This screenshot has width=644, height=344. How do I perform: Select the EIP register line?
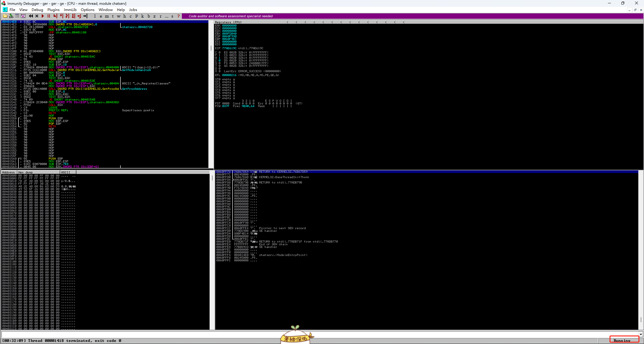(239, 48)
